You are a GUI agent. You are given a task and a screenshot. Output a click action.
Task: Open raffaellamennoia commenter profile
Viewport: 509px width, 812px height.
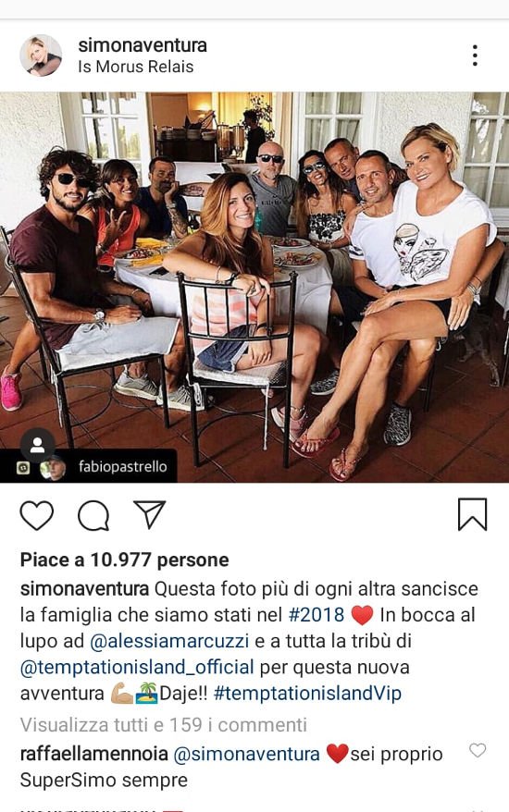pyautogui.click(x=93, y=754)
